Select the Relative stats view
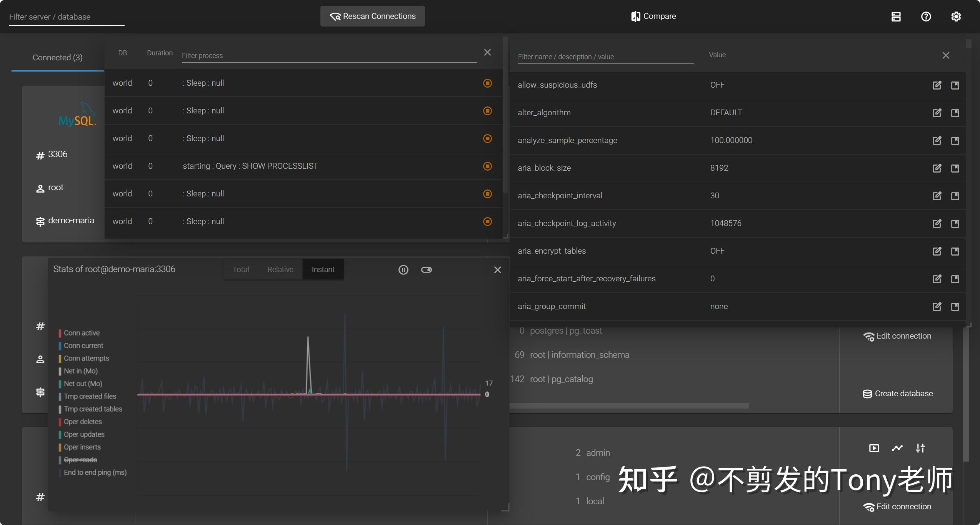The width and height of the screenshot is (980, 525). pos(280,269)
